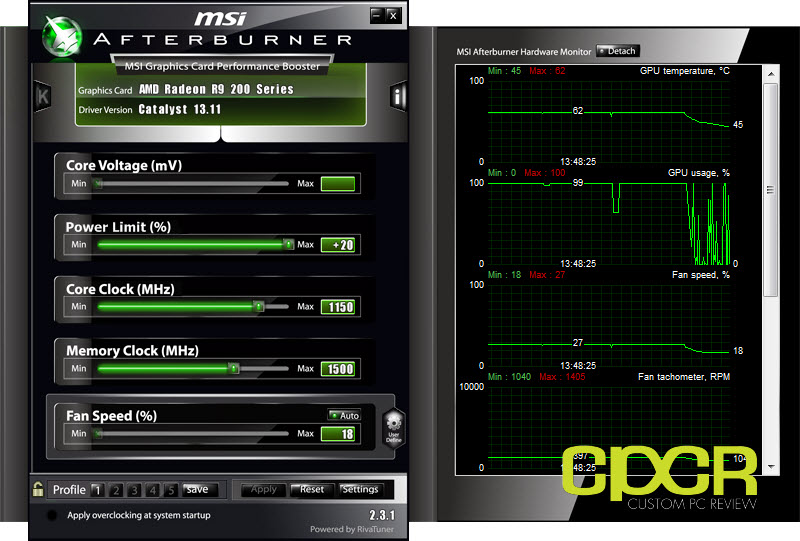Adjust the Power Limit slider handle
Screen dimensions: 800x541
point(288,245)
